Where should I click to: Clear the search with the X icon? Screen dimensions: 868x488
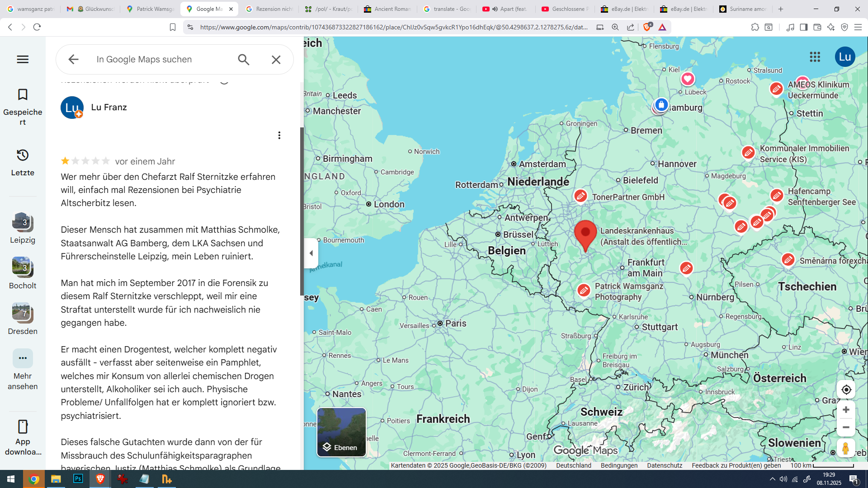click(276, 60)
